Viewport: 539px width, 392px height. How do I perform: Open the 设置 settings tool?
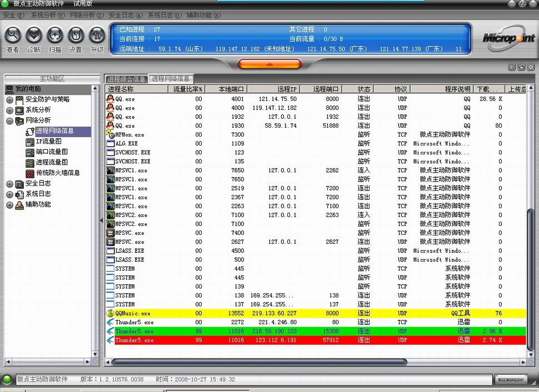(x=76, y=36)
